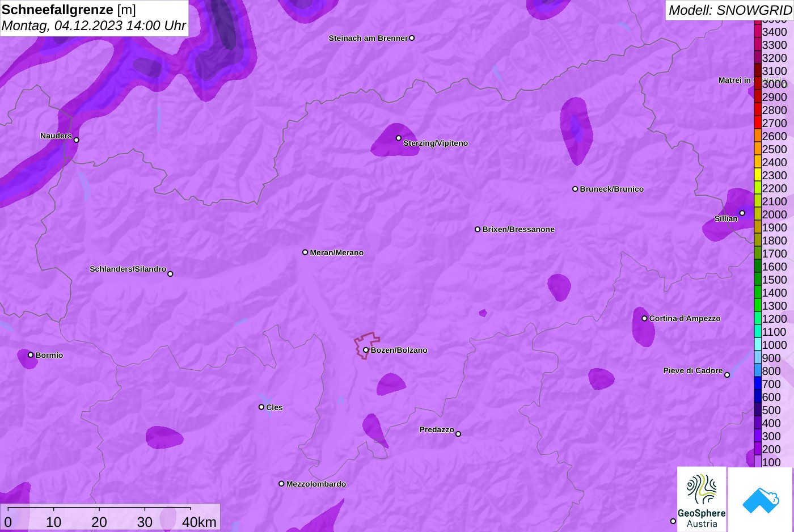Select the Meran/Merano location dot
The image size is (794, 532).
(x=305, y=252)
